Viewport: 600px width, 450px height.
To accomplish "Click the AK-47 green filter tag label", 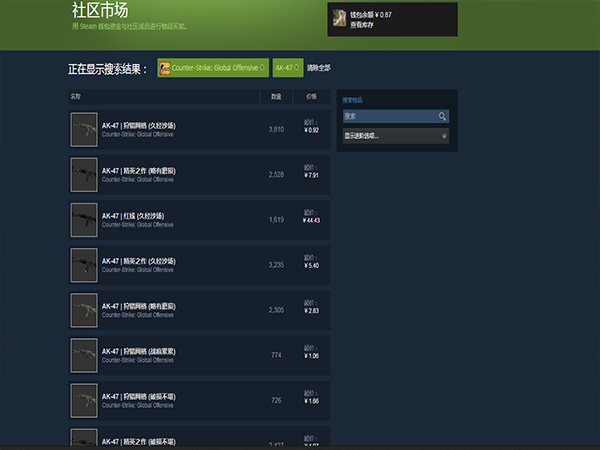I will [x=284, y=68].
